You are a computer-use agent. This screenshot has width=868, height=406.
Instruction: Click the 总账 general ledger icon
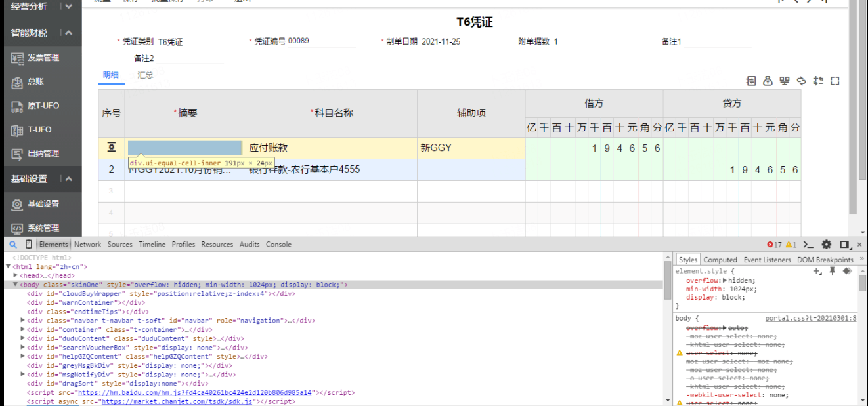pyautogui.click(x=18, y=82)
